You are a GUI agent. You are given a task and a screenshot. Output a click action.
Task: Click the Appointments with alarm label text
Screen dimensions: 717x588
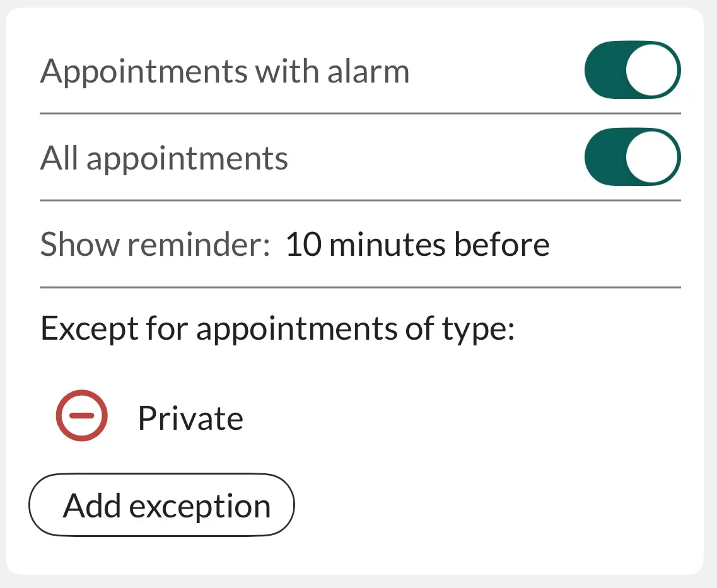pos(224,71)
